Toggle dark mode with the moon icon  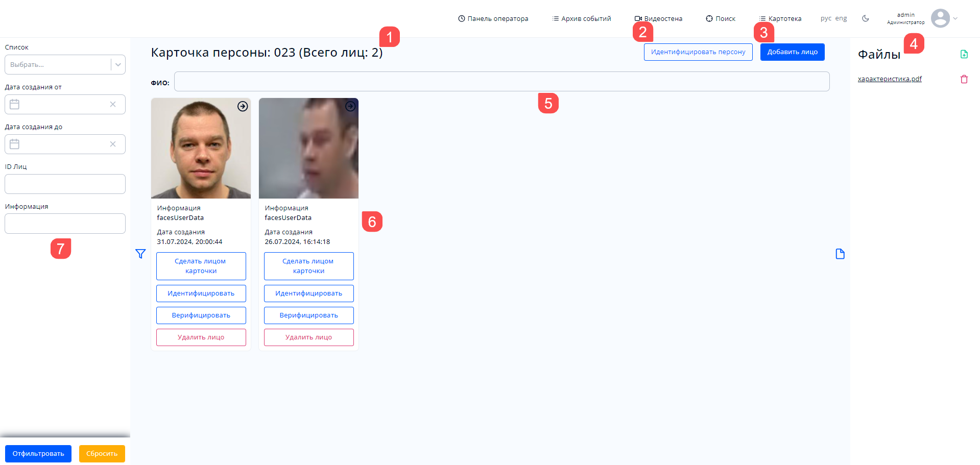pyautogui.click(x=866, y=18)
